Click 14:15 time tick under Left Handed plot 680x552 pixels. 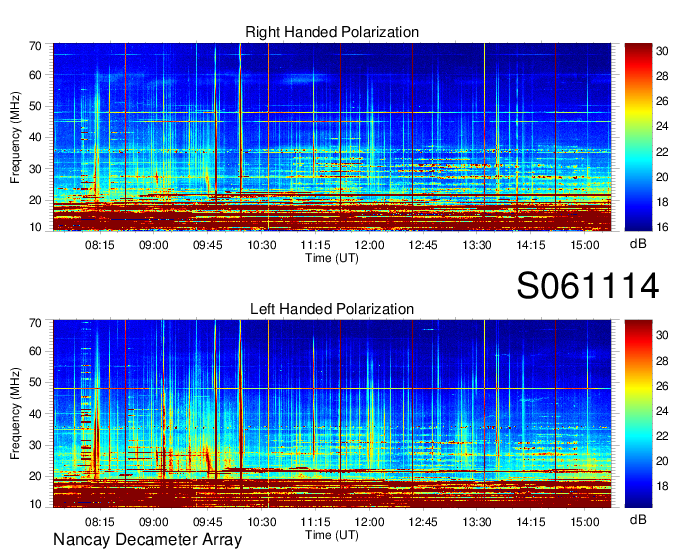coord(530,522)
